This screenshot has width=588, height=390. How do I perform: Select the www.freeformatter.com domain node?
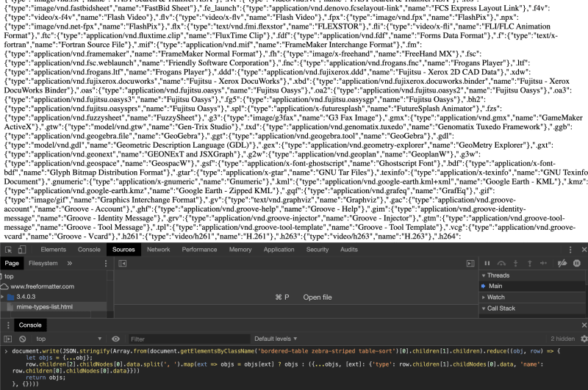(x=42, y=286)
